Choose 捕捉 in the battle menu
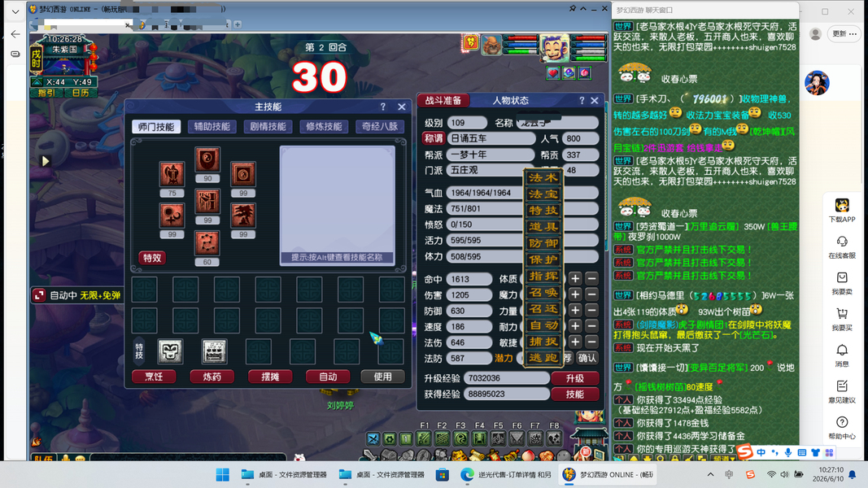The width and height of the screenshot is (868, 488). point(543,342)
